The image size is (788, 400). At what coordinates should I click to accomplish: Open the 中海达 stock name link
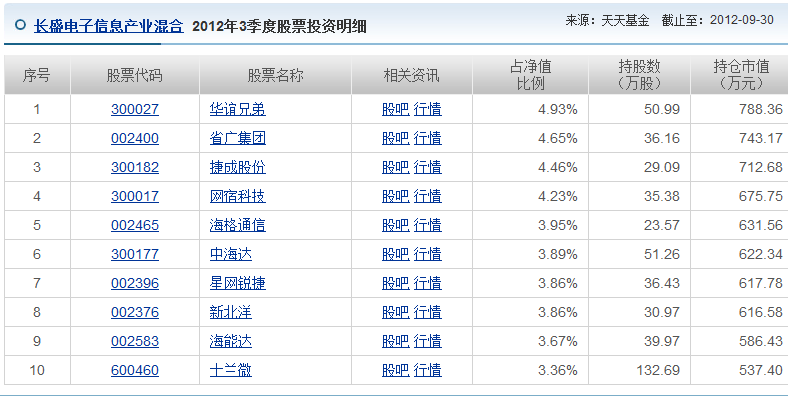pos(231,254)
